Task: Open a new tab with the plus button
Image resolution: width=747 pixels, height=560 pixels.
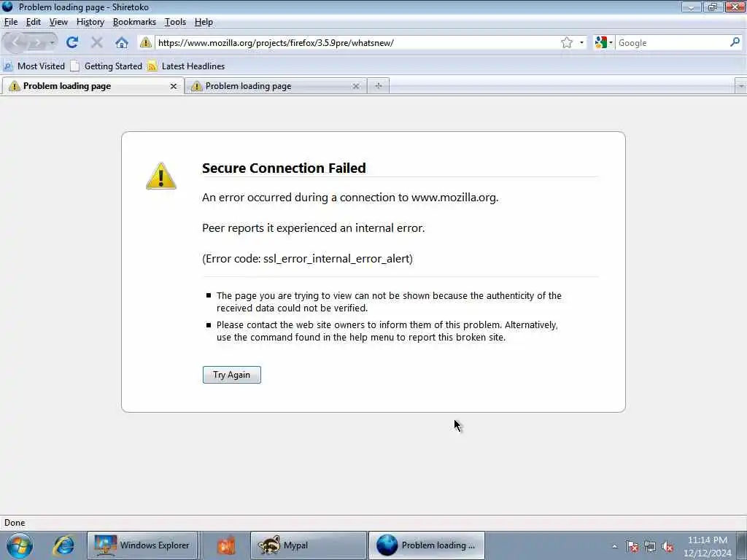Action: 379,86
